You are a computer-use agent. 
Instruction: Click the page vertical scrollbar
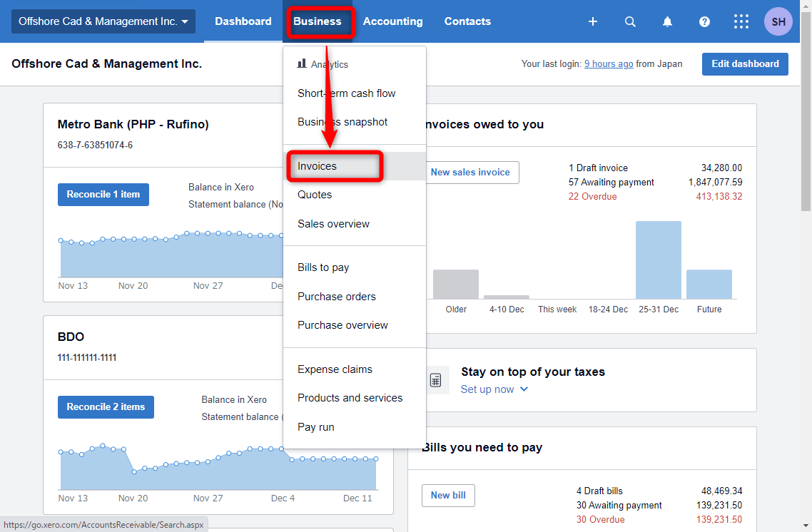click(806, 112)
